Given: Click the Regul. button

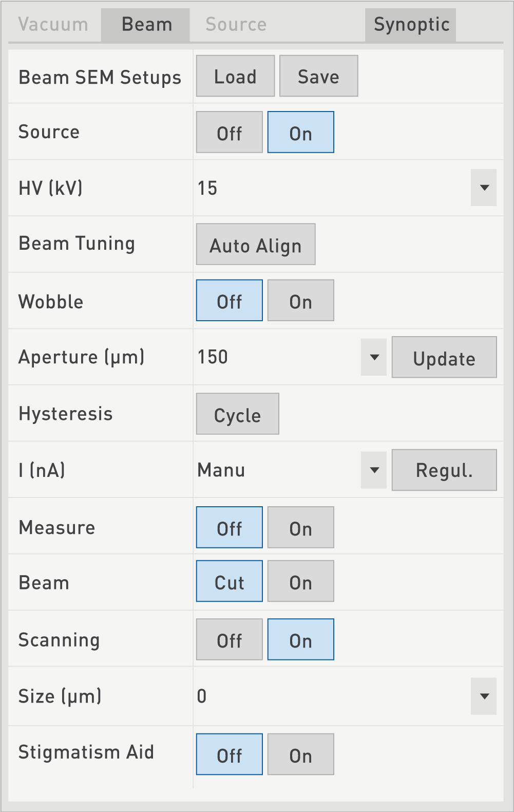Looking at the screenshot, I should (x=444, y=470).
